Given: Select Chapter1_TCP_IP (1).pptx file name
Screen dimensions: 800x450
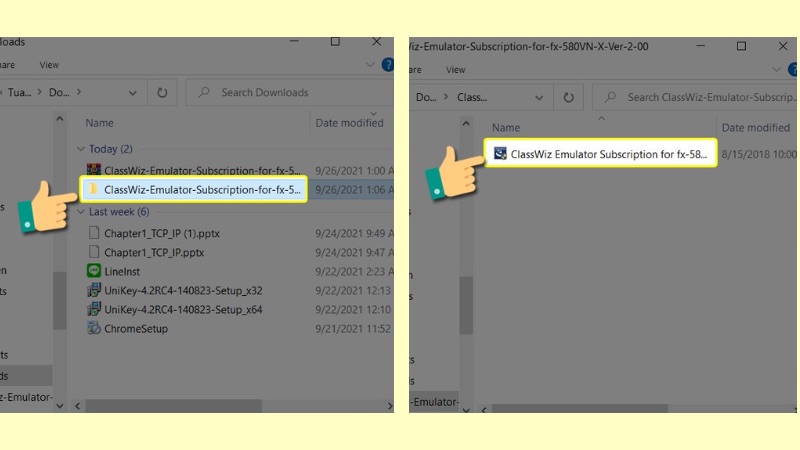Looking at the screenshot, I should (x=162, y=233).
